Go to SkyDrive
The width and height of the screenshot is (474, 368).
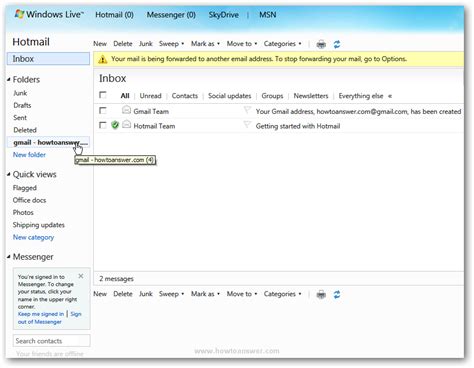[223, 15]
